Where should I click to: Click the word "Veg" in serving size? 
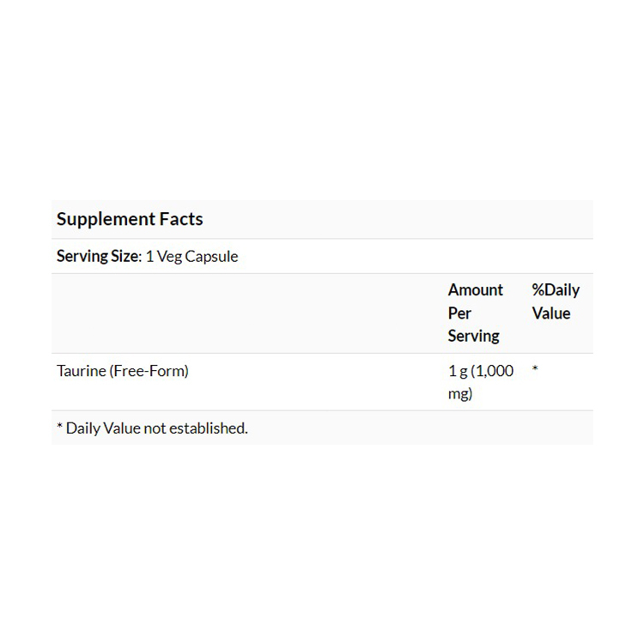[x=169, y=256]
